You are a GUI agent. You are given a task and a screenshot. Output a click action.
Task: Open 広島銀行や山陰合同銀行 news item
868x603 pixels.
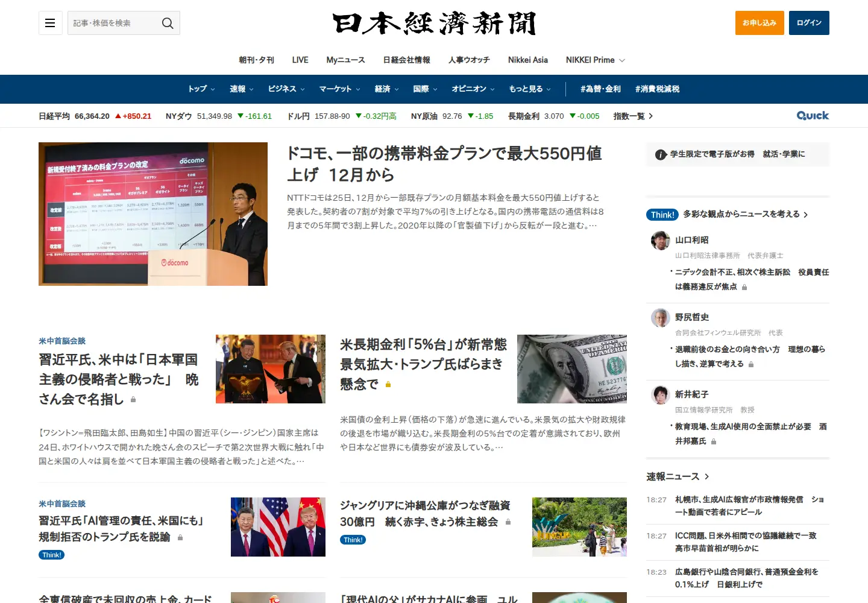[x=747, y=578]
